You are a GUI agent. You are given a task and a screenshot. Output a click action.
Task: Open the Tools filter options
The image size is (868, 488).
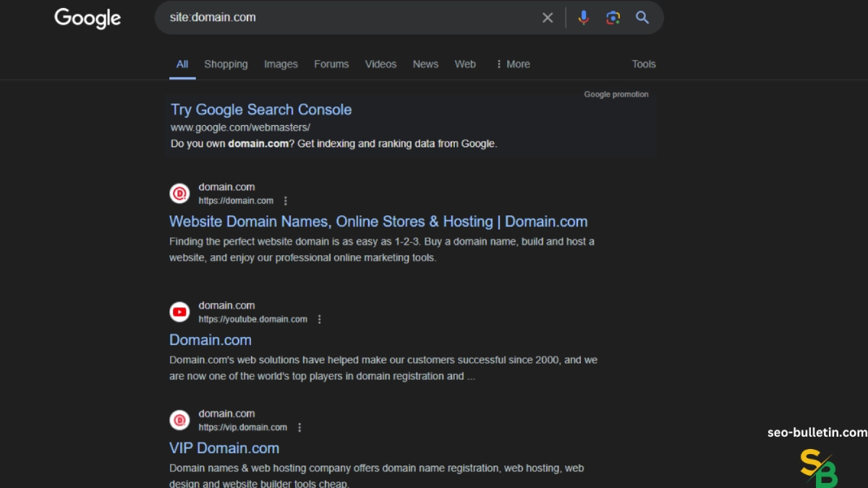click(x=644, y=64)
